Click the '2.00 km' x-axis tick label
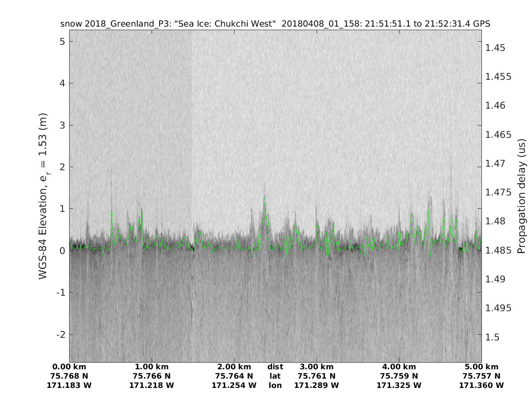The image size is (532, 399). click(x=234, y=367)
